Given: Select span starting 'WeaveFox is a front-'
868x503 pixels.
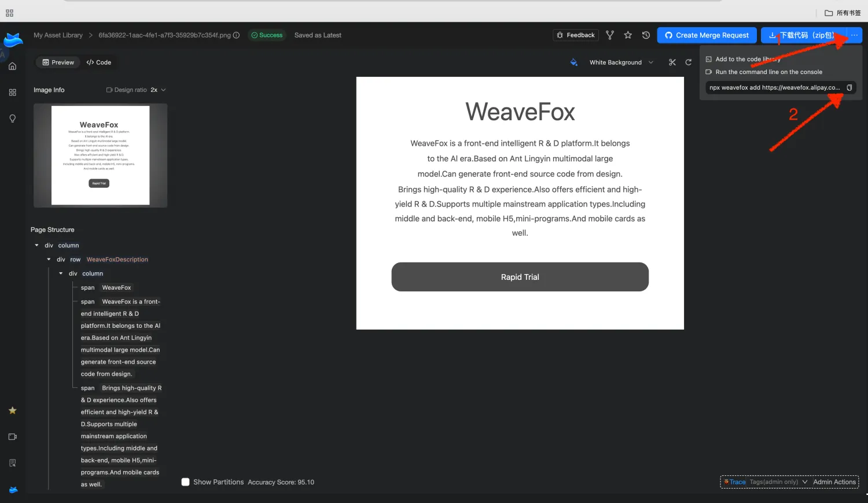Looking at the screenshot, I should point(120,338).
